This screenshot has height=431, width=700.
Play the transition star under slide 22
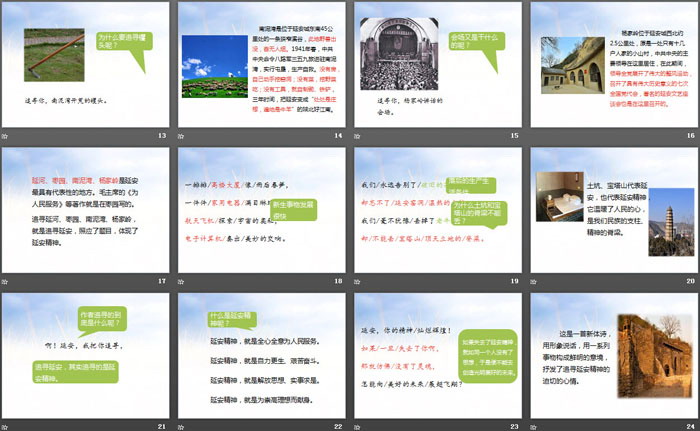click(181, 427)
